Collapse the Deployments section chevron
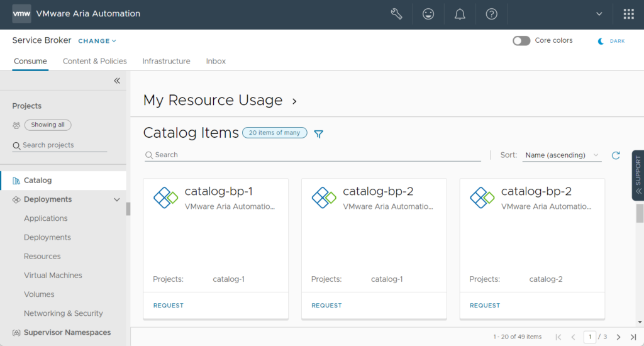Viewport: 644px width, 346px height. point(116,199)
